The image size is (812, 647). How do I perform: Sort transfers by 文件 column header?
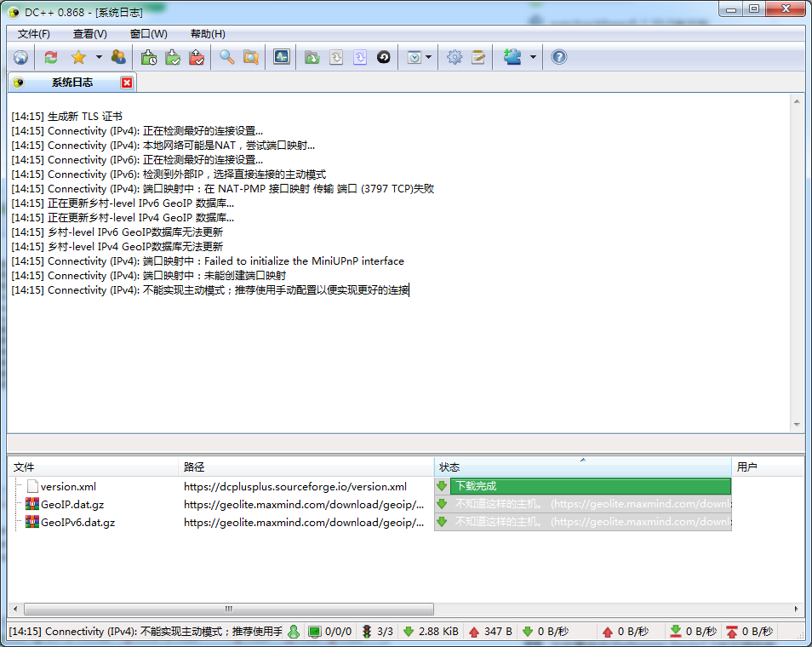[x=94, y=467]
